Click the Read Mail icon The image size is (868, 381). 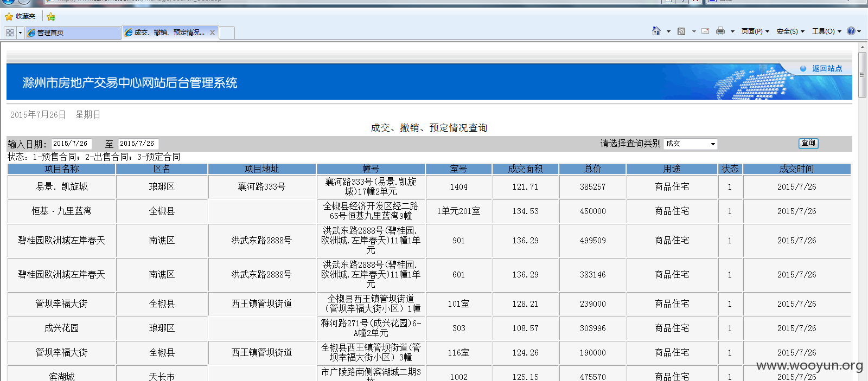pos(705,31)
